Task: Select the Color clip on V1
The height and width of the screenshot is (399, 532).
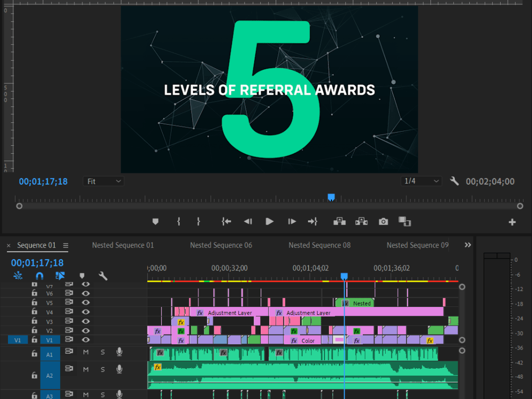Action: (302, 340)
